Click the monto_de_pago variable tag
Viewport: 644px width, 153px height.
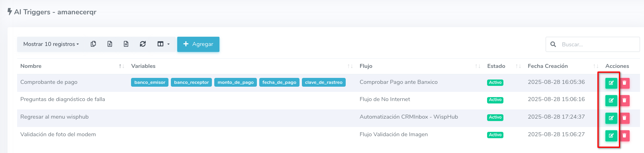[x=235, y=82]
